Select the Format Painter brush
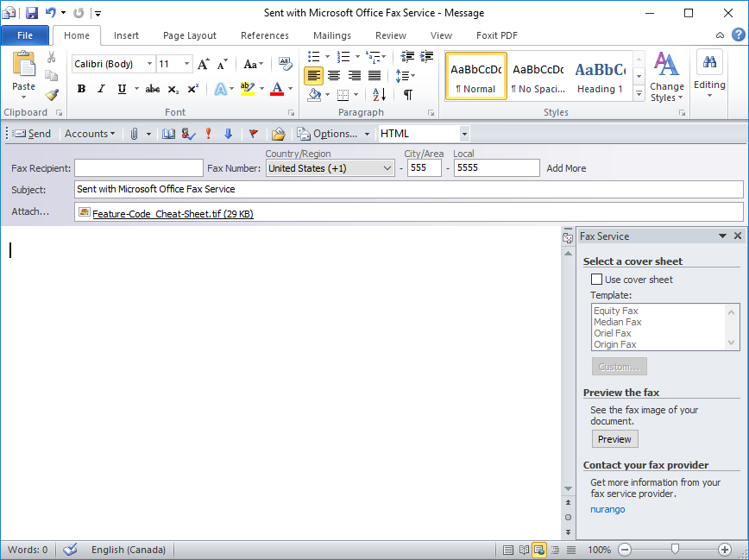The image size is (749, 560). [x=52, y=95]
